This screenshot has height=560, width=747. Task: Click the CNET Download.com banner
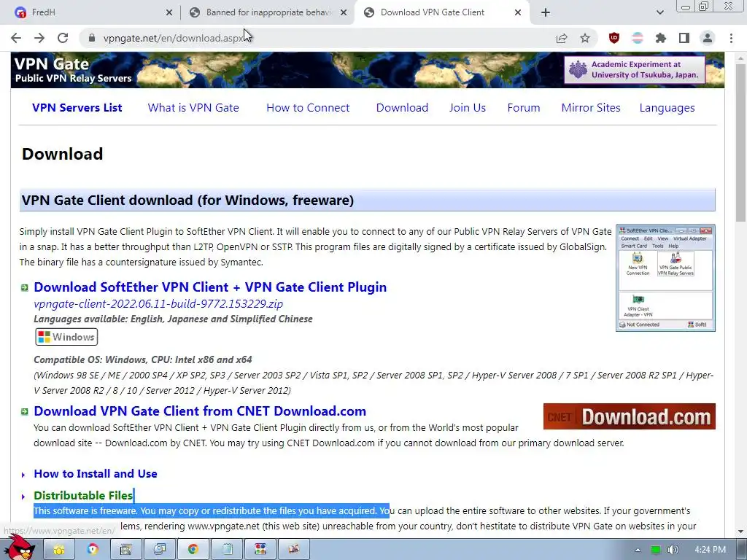(x=629, y=416)
